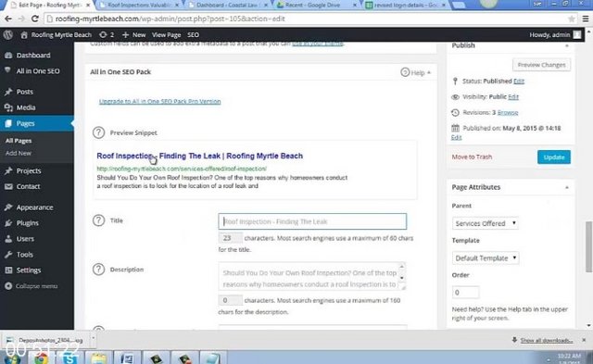The image size is (593, 364).
Task: Click the snippet title Roof Inspection link
Action: [x=200, y=156]
